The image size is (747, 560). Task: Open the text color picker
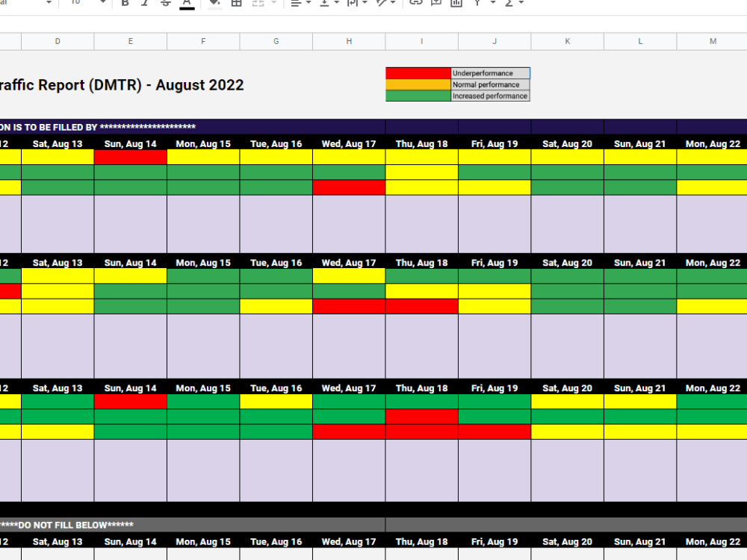(x=187, y=3)
